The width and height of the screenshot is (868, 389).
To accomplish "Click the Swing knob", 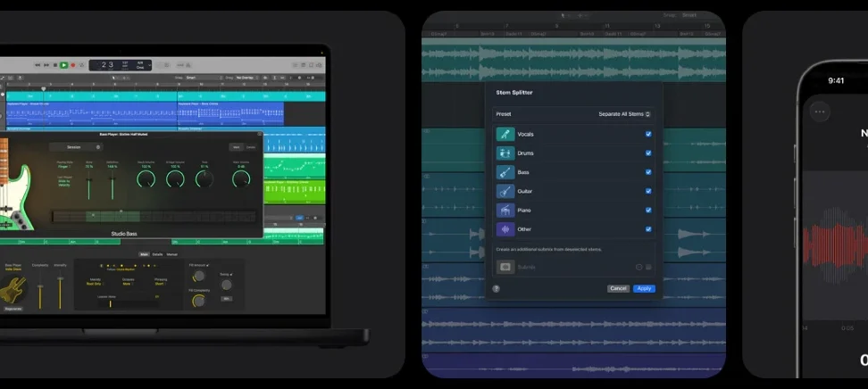I will tap(226, 285).
